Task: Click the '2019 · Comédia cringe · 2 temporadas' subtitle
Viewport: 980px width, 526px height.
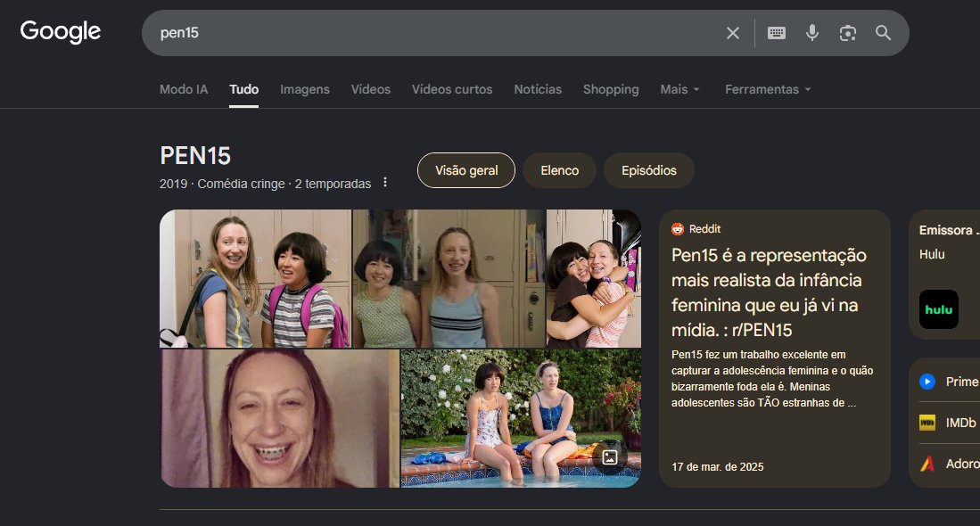Action: [265, 184]
